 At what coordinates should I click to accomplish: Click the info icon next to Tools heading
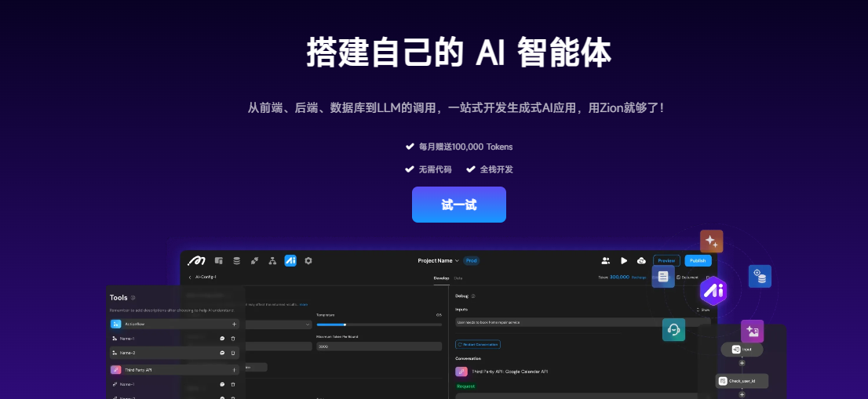coord(133,297)
